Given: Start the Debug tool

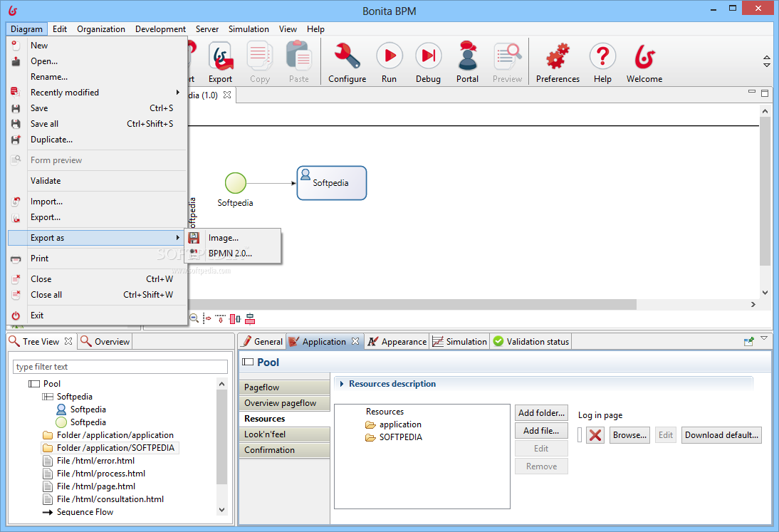Looking at the screenshot, I should [x=428, y=56].
